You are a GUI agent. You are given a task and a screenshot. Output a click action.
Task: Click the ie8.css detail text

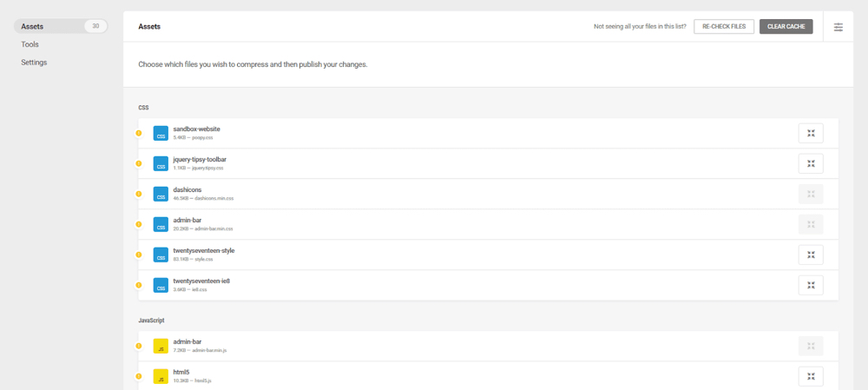(x=190, y=290)
